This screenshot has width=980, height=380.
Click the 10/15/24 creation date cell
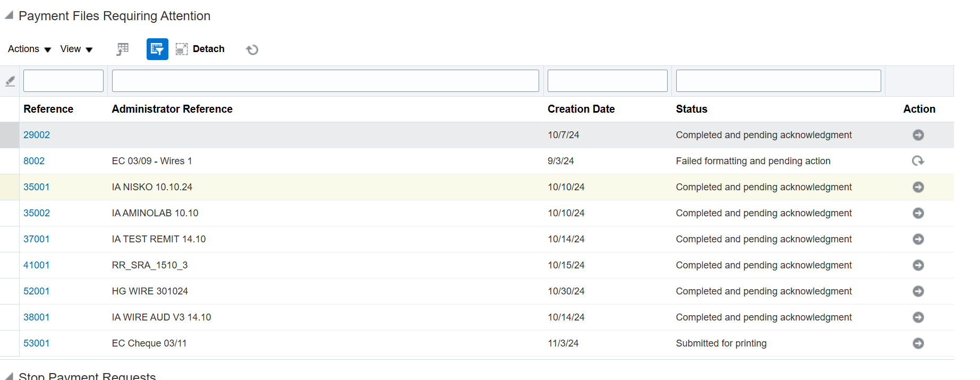pos(566,265)
